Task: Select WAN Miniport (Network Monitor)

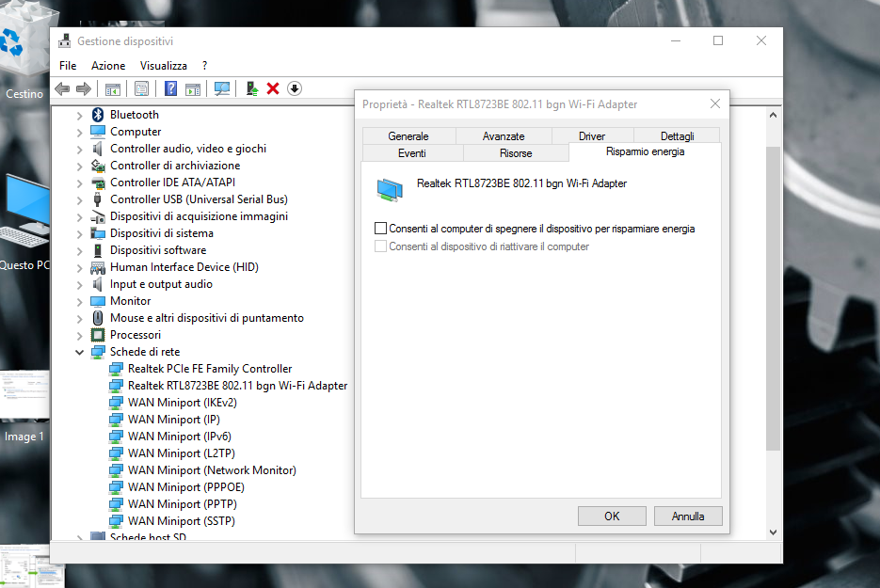Action: [x=212, y=470]
